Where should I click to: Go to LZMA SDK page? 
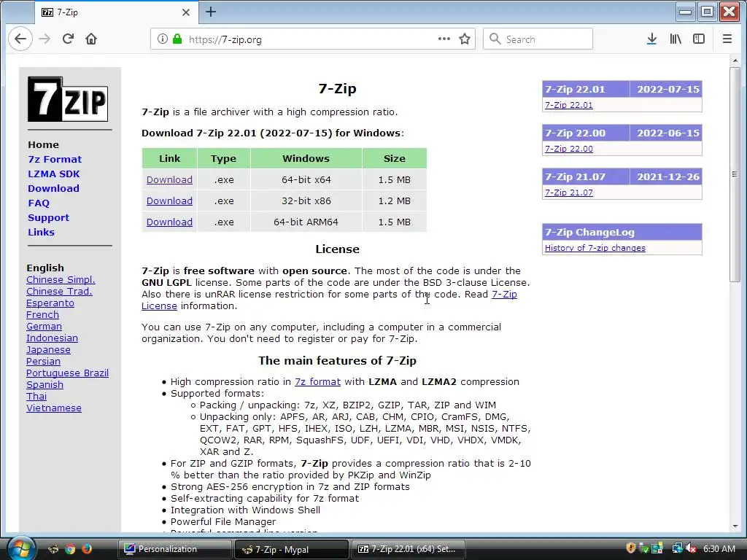(54, 174)
